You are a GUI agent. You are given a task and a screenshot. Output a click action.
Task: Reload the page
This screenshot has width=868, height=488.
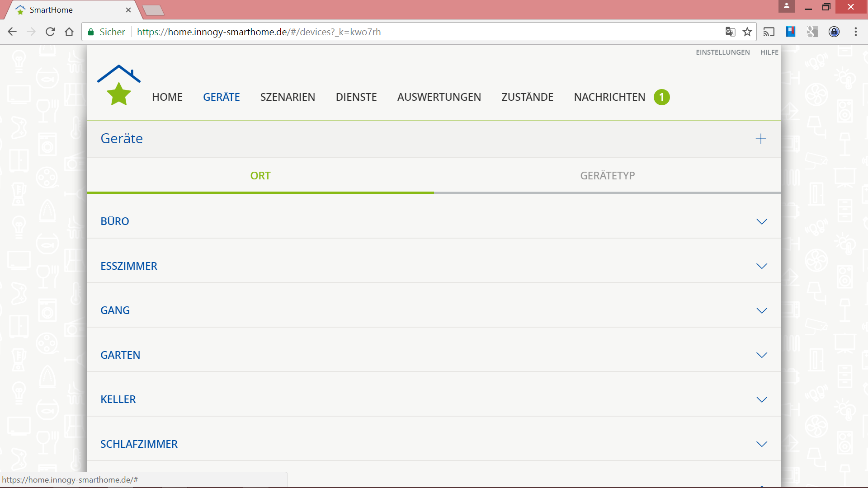50,32
